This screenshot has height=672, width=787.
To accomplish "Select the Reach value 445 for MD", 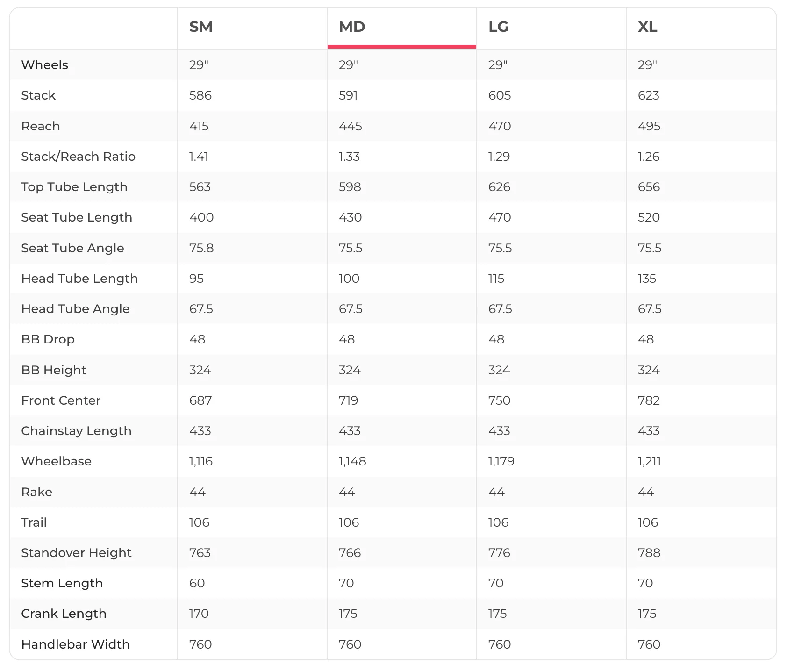I will coord(351,126).
